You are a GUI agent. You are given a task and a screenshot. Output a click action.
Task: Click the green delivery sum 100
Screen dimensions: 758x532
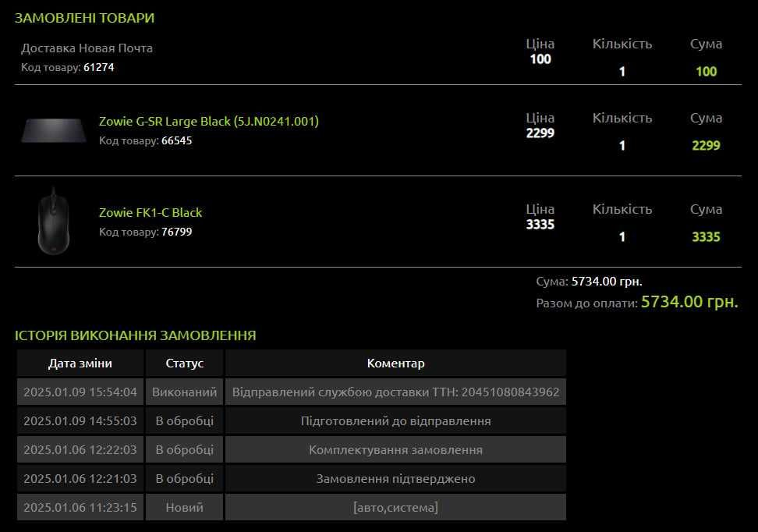pyautogui.click(x=707, y=72)
